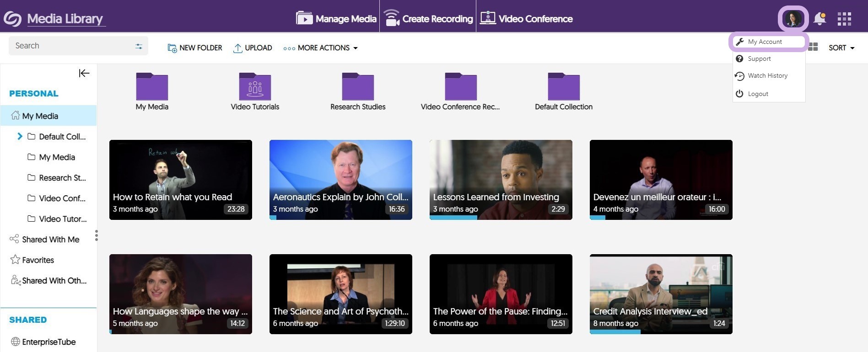This screenshot has height=352, width=868.
Task: Open the Research Studies folder icon
Action: pyautogui.click(x=358, y=86)
